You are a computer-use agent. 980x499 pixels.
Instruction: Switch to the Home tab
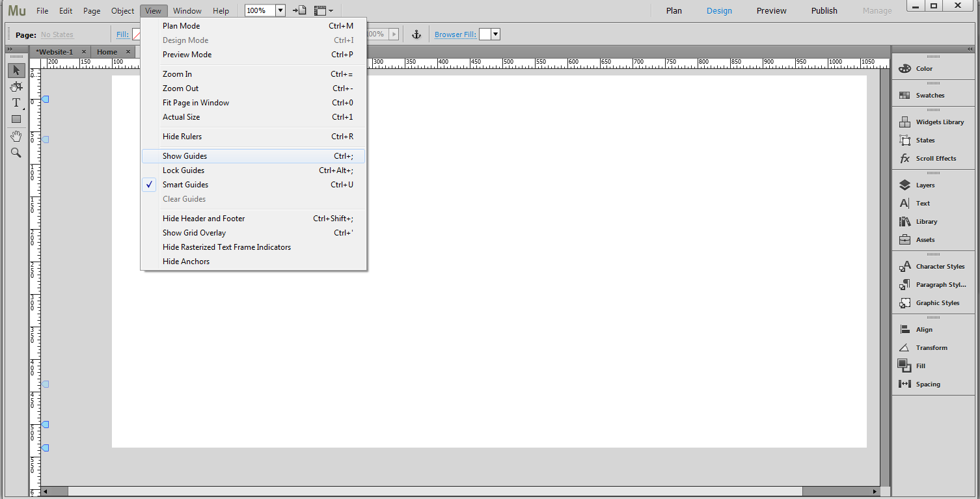coord(107,51)
